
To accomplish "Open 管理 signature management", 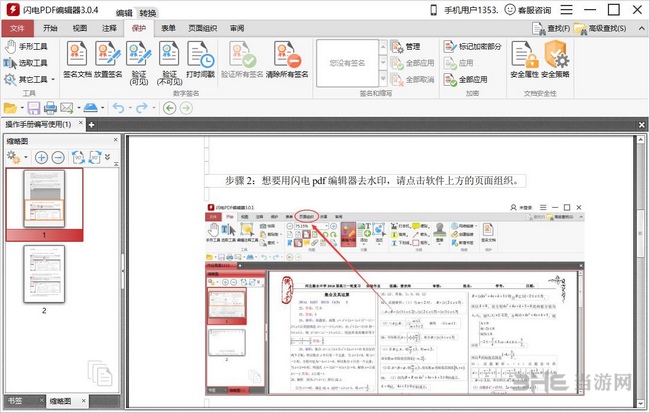I will tap(405, 46).
